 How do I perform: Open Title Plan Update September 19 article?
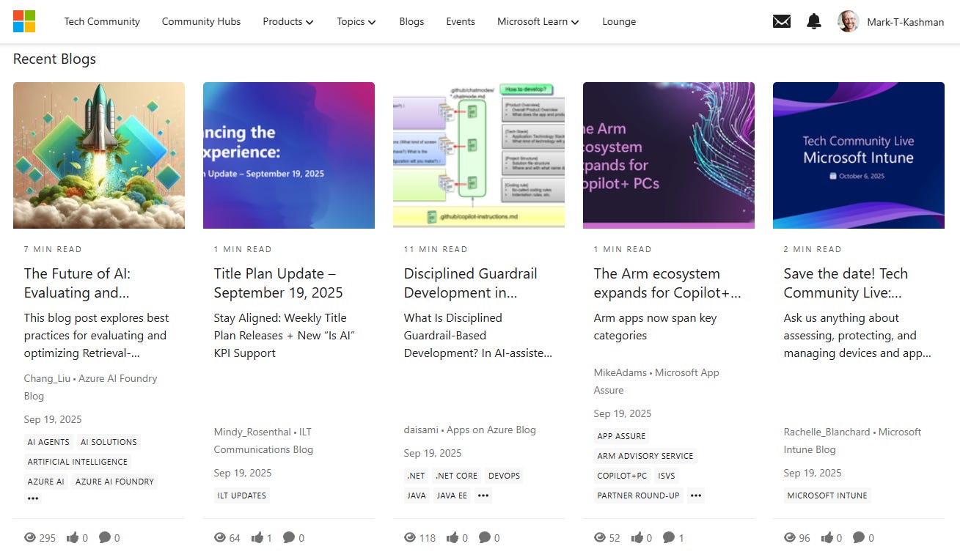(x=279, y=283)
